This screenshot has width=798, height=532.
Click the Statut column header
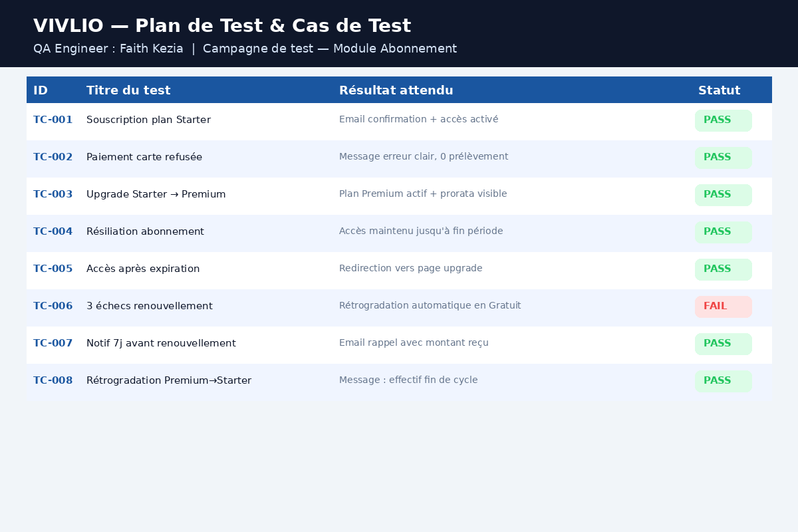(x=719, y=90)
